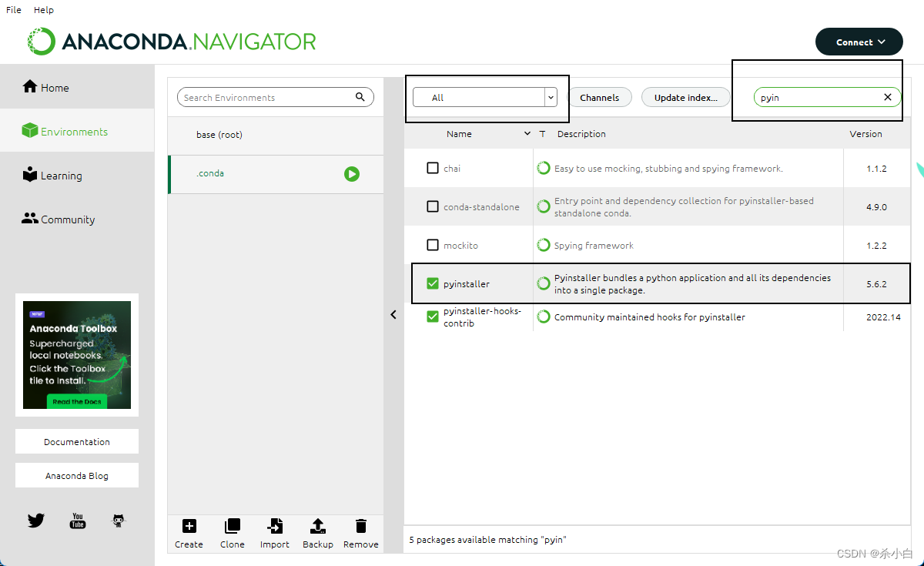The width and height of the screenshot is (924, 566).
Task: Open the Anaconda Blog button
Action: (77, 475)
